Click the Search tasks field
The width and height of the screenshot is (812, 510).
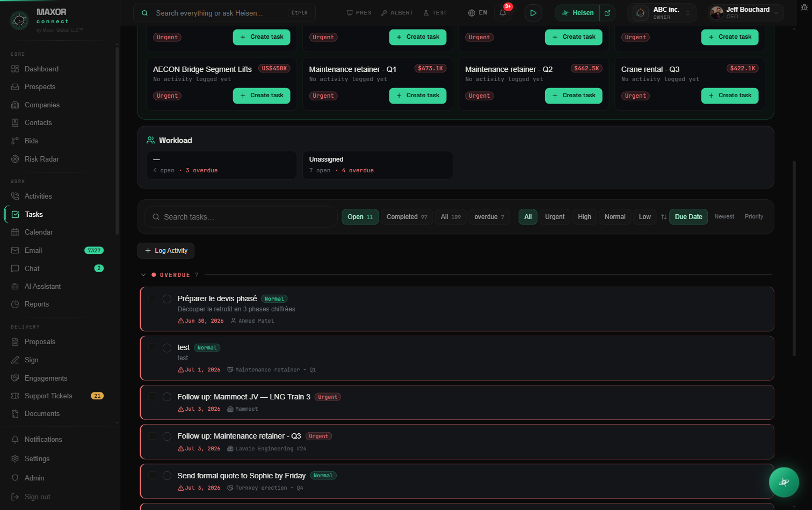click(241, 217)
